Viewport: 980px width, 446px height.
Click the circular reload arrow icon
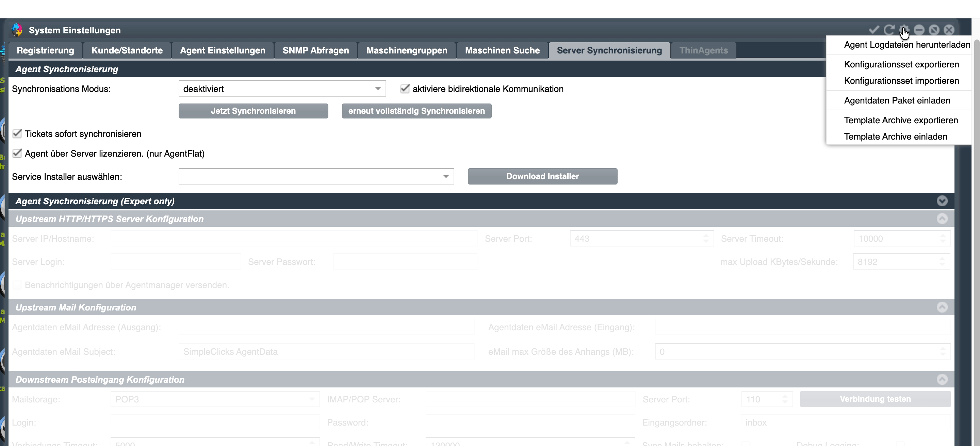[889, 30]
